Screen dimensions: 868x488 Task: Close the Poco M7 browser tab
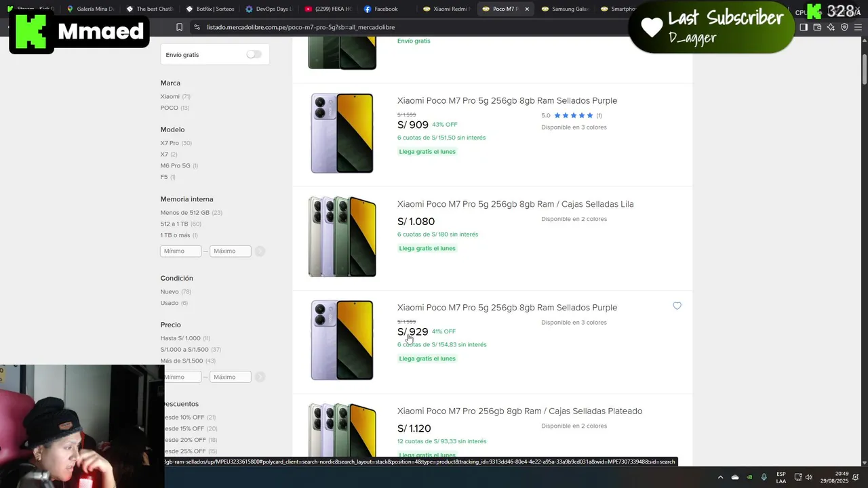527,9
